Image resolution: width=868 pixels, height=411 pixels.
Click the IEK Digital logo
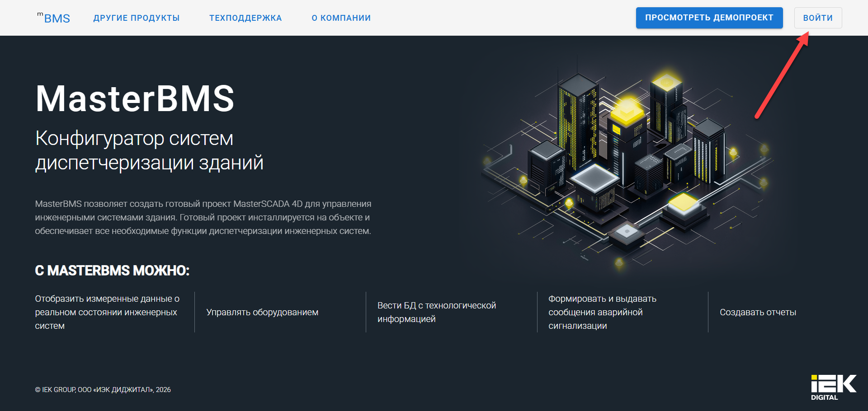pyautogui.click(x=834, y=388)
